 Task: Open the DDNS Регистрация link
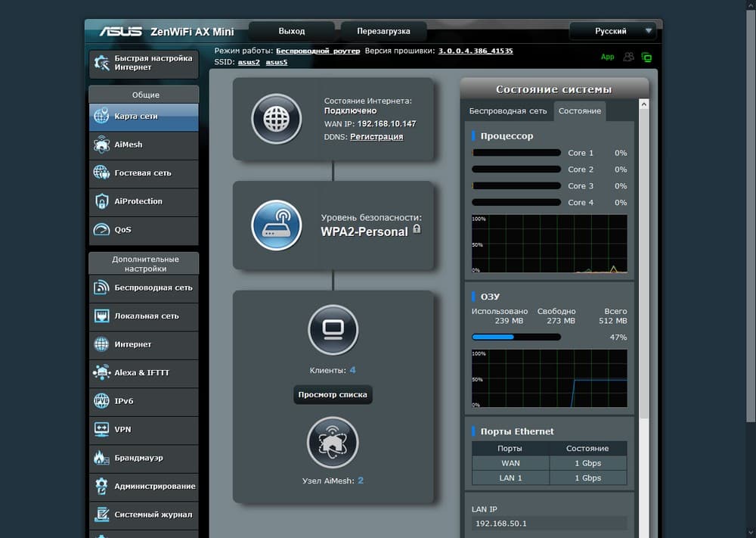(376, 136)
